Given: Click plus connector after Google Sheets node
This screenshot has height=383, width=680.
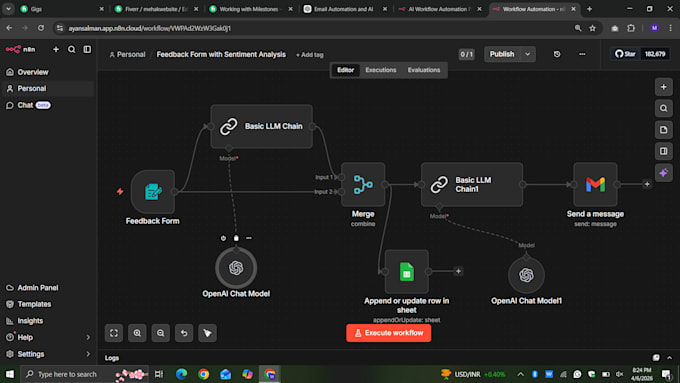Looking at the screenshot, I should click(x=458, y=272).
